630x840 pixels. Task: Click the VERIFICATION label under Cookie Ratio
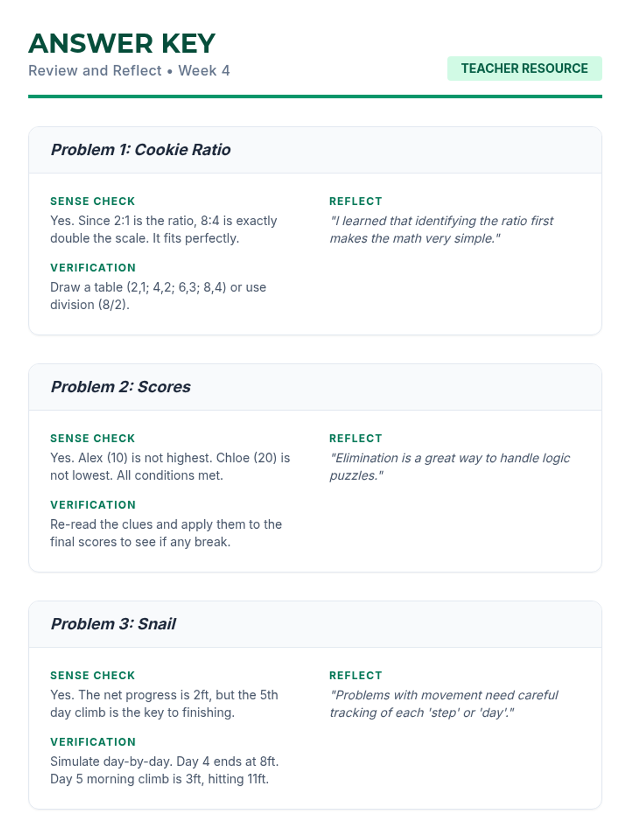tap(93, 268)
